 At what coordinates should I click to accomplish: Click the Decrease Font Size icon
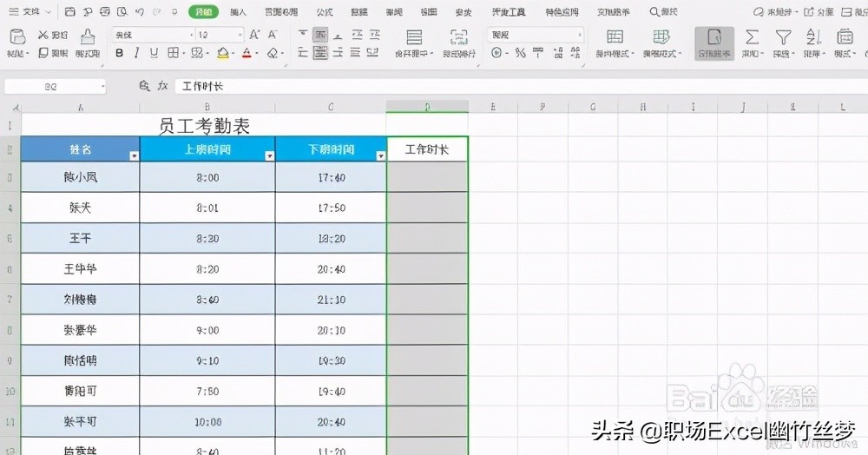tap(273, 35)
